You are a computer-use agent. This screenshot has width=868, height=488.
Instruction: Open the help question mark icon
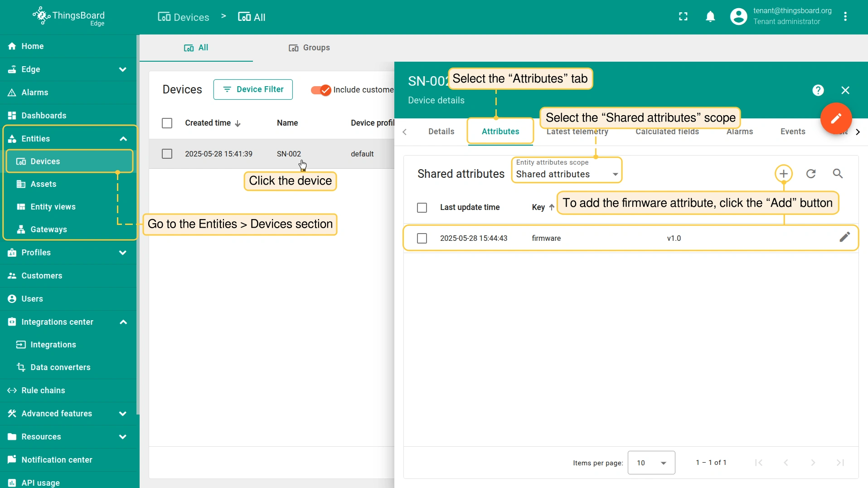click(818, 90)
